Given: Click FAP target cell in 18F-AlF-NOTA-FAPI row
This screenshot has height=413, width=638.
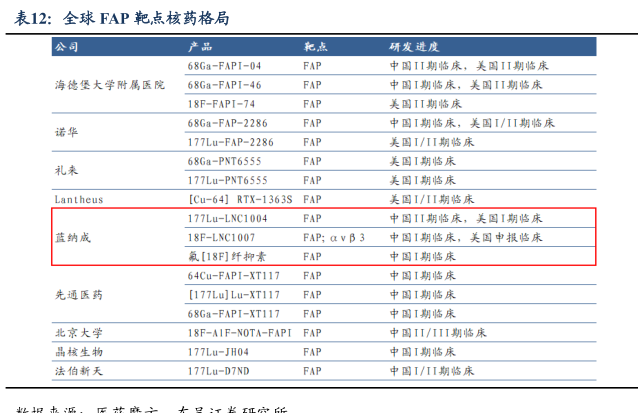Looking at the screenshot, I should 312,333.
